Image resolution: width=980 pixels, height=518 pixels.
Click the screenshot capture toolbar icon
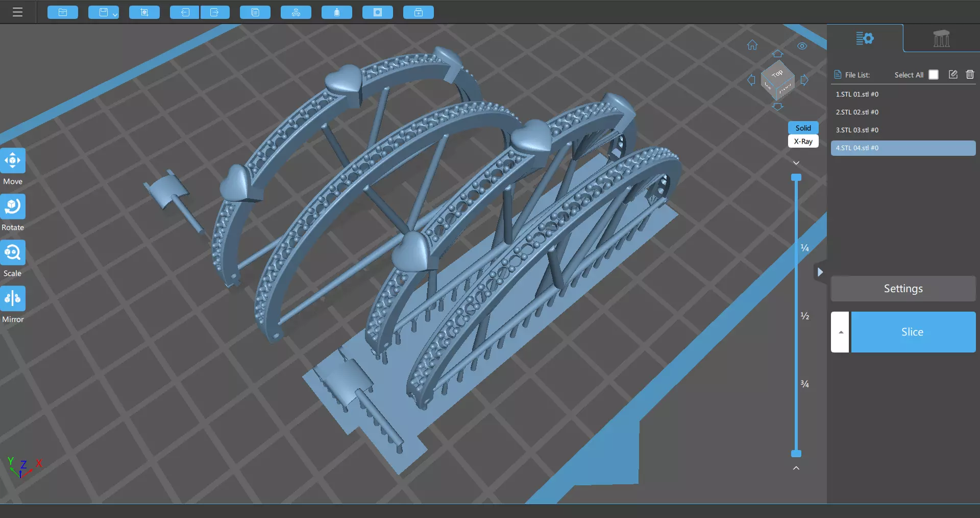(x=144, y=12)
